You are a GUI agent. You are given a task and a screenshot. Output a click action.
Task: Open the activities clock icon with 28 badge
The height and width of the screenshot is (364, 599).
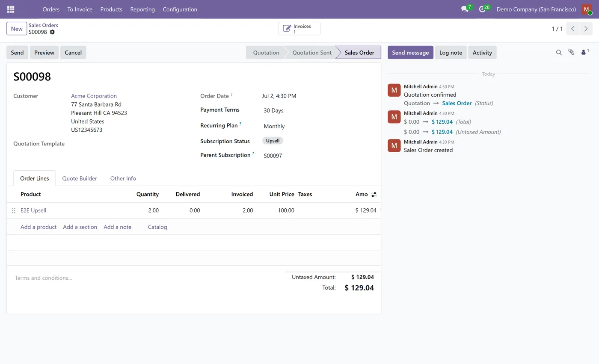tap(483, 9)
